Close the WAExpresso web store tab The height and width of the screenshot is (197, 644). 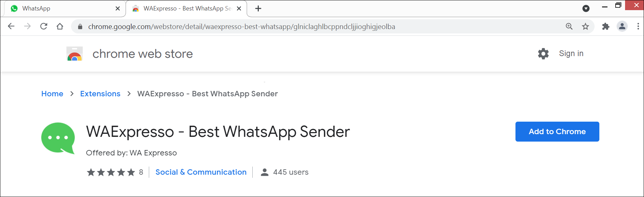coord(239,8)
